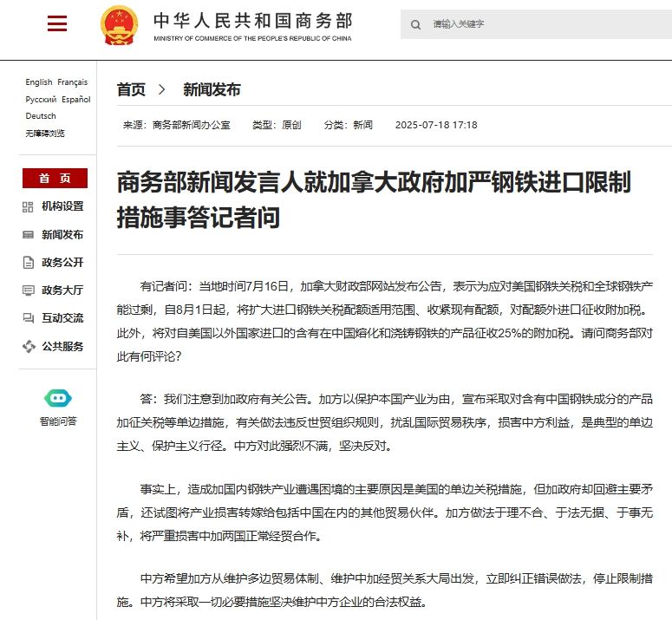The width and height of the screenshot is (672, 620).
Task: Click the ministry name 中华人民共和国商务部
Action: 253,21
